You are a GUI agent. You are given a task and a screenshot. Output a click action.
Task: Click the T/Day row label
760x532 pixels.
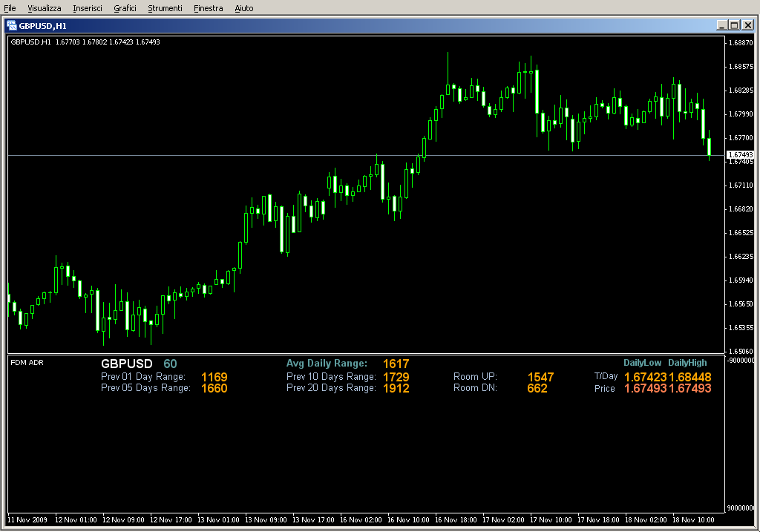[606, 376]
